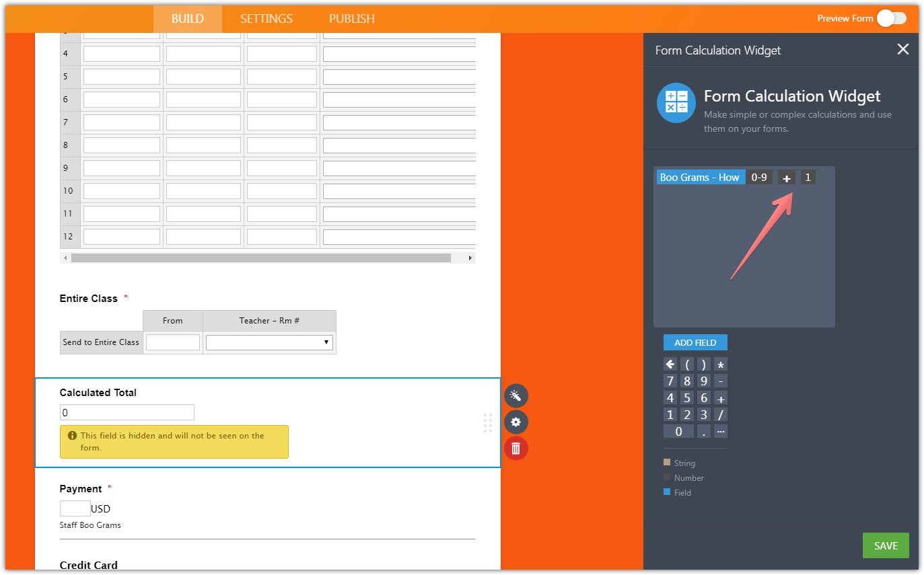This screenshot has height=575, width=924.
Task: Open the magic wand widget settings
Action: pyautogui.click(x=516, y=396)
